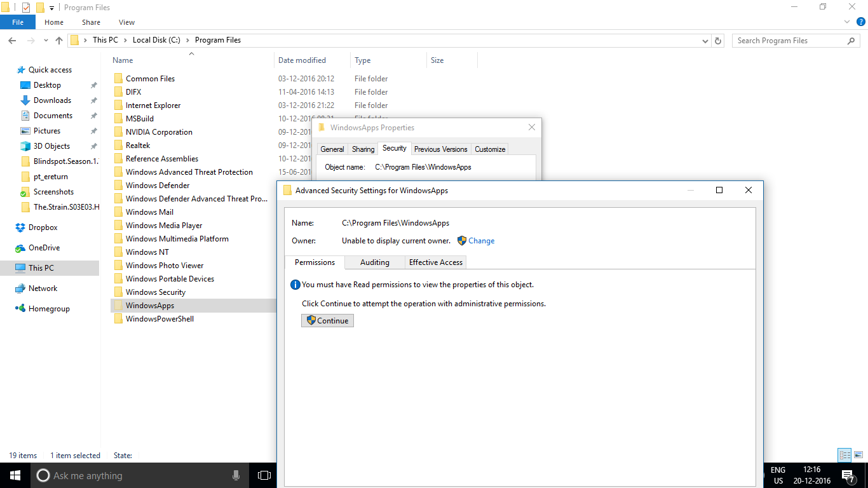
Task: Open Homegroup in navigation pane
Action: tap(49, 309)
